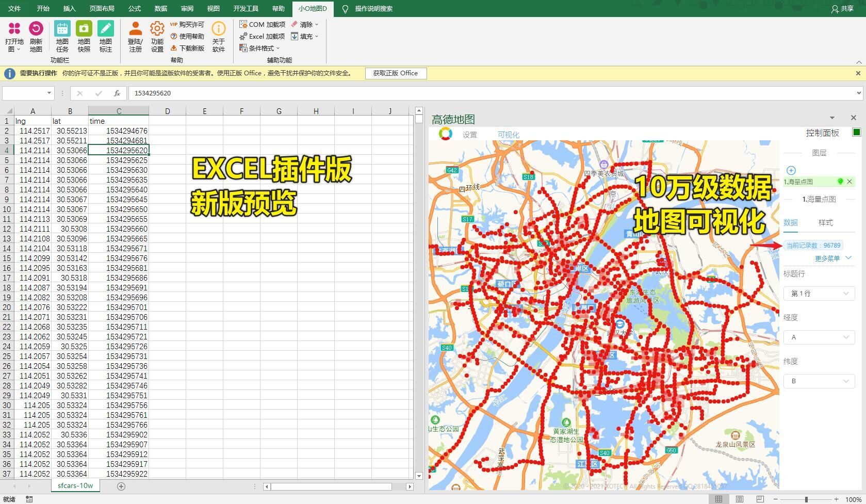Open the 设置 tab in map pane

470,135
